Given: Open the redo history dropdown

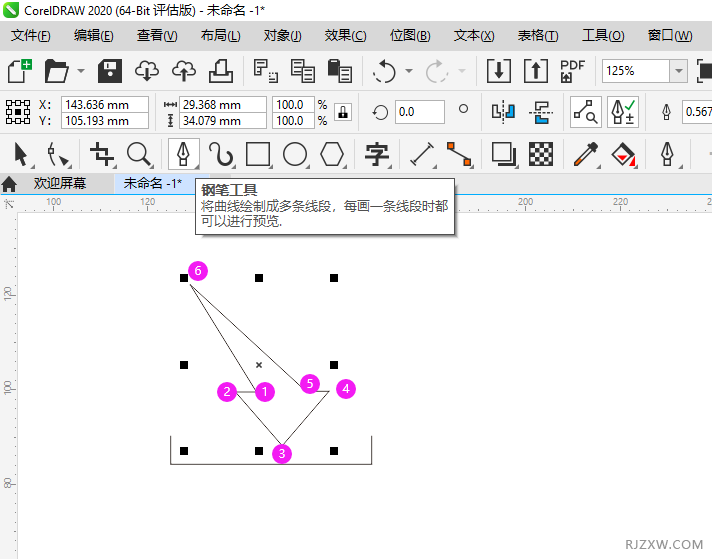Looking at the screenshot, I should pyautogui.click(x=462, y=71).
